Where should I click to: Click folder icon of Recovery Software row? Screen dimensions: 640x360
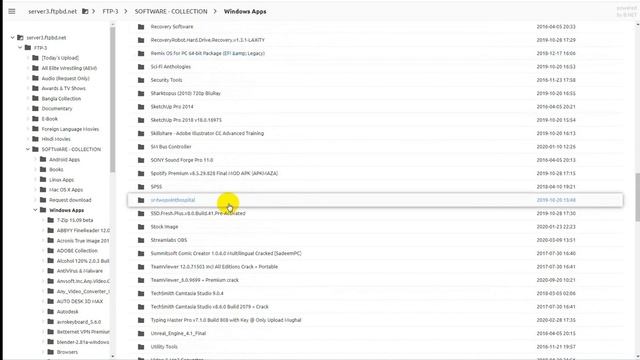coord(141,27)
